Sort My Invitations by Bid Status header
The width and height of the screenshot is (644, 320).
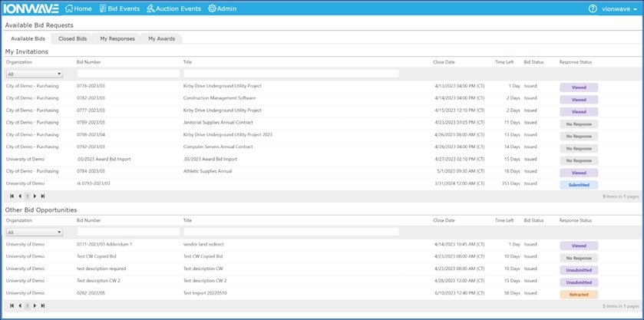coord(533,62)
